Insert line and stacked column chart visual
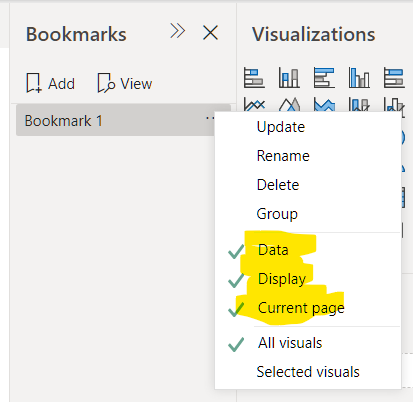Image resolution: width=413 pixels, height=402 pixels. [x=359, y=104]
